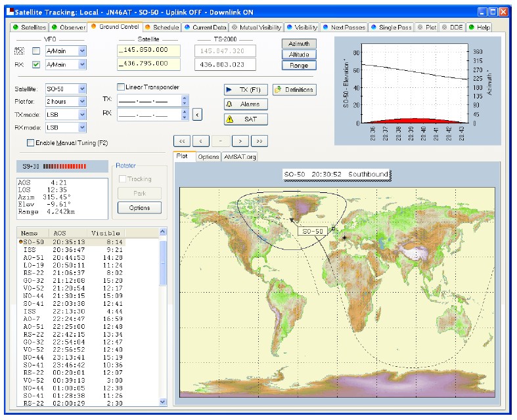Viewport: 517px width, 420px height.
Task: Click the observer star marker on map
Action: (344, 238)
